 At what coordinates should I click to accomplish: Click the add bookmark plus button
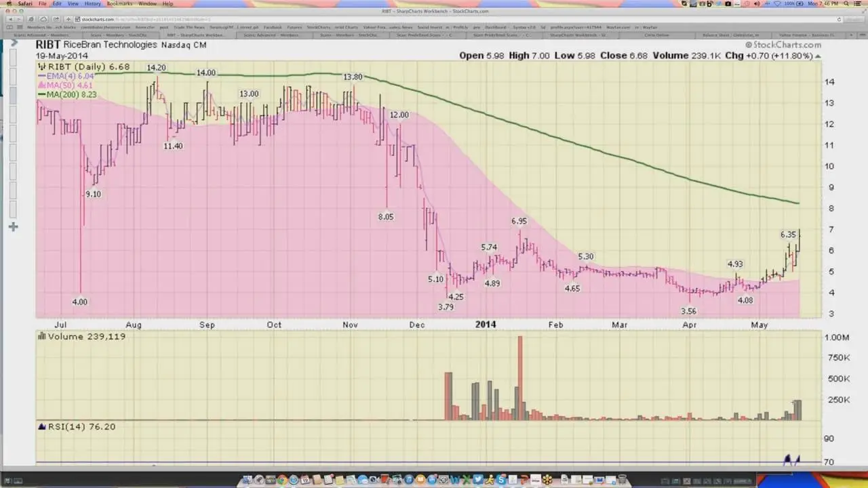(68, 19)
